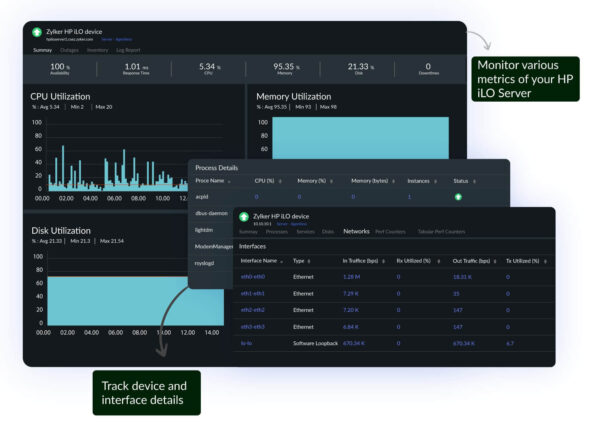Click the sort icon beside Tx Utilized (%)
This screenshot has height=422, width=600.
(545, 261)
